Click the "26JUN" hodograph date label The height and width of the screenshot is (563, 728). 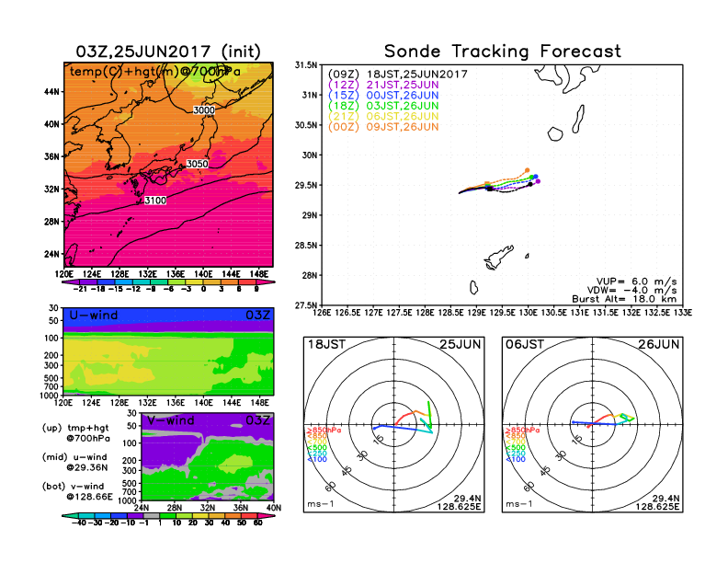click(658, 345)
